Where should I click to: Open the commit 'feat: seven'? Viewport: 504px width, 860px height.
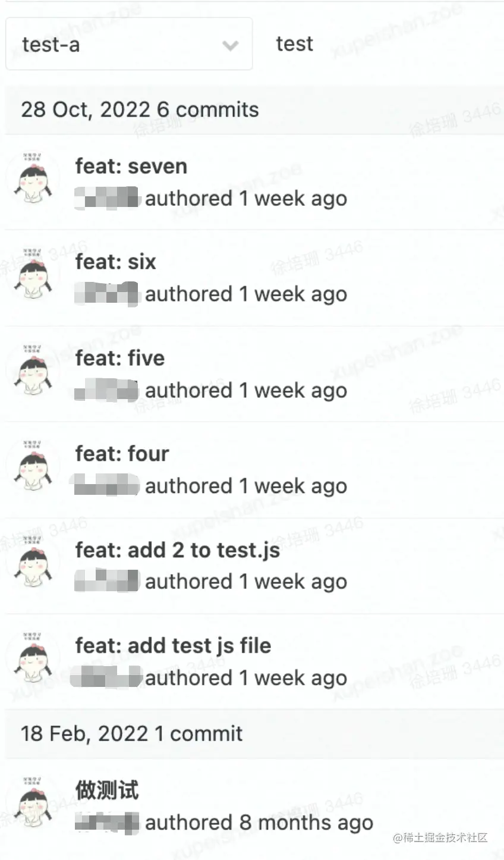131,167
